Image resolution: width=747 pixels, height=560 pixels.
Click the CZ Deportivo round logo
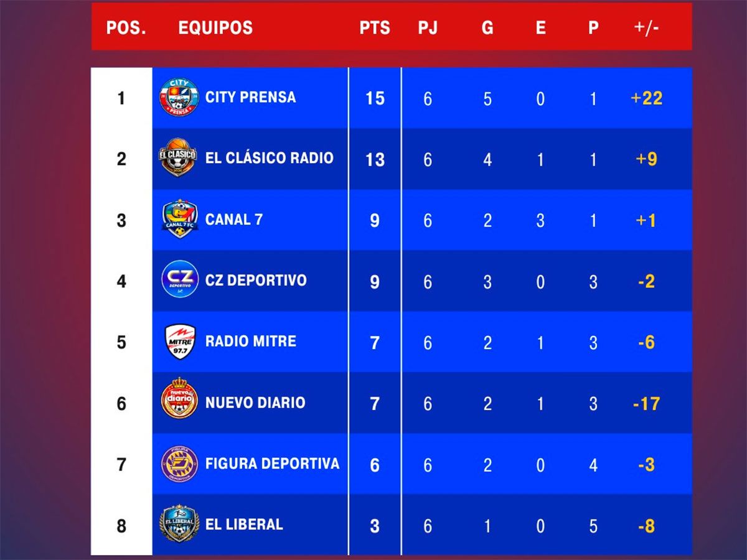pos(180,279)
